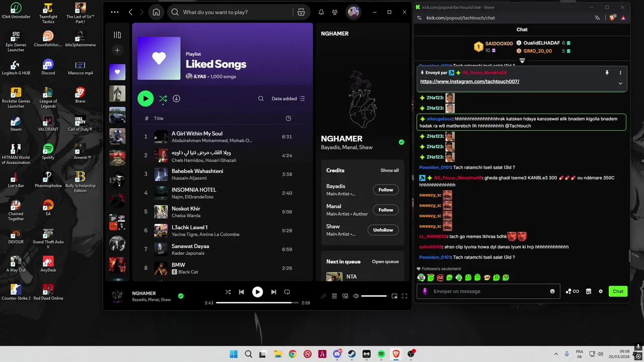The image size is (644, 362).
Task: Open Windows Start menu
Action: tap(233, 354)
